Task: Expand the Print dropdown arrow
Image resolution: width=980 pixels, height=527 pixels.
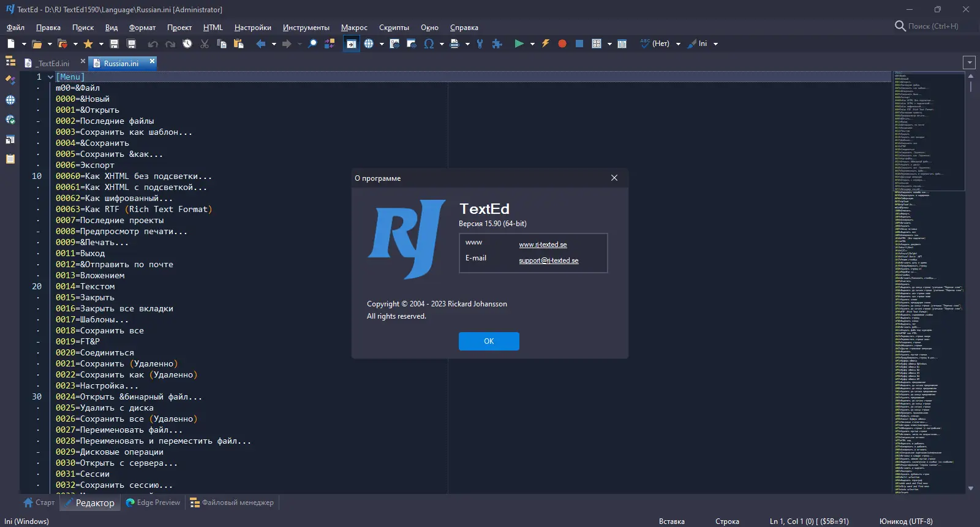Action: coord(467,44)
